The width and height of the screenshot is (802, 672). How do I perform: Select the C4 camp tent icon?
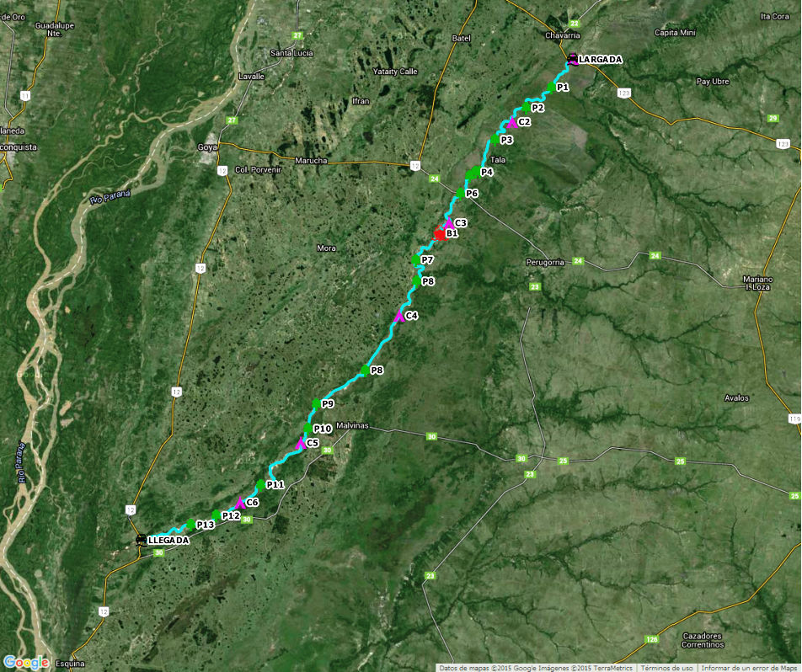(399, 316)
